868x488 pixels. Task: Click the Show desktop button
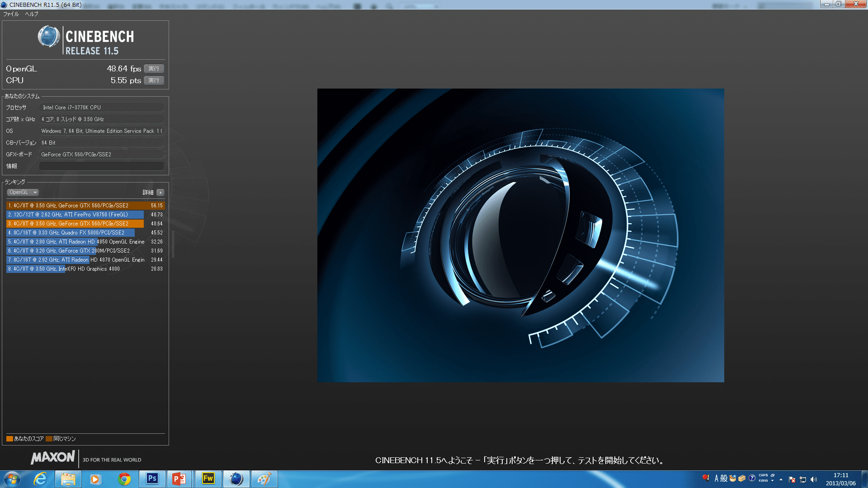tap(864, 479)
